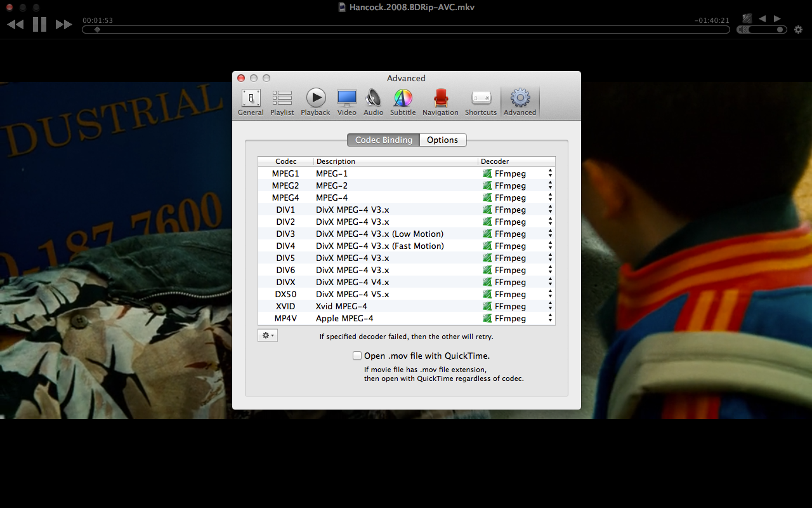Screen dimensions: 812x508
Task: Click 'Xvid MPEG-4' description
Action: pos(341,306)
